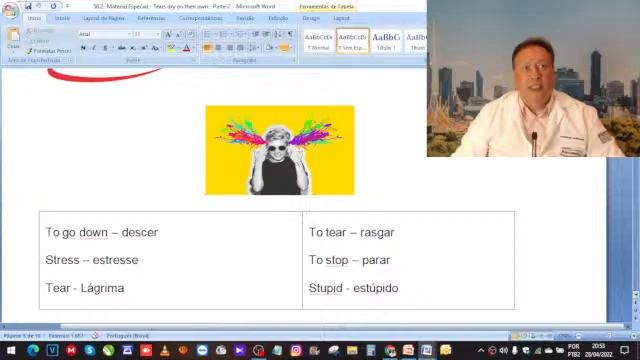Apply bullet list
The width and height of the screenshot is (640, 360).
pyautogui.click(x=208, y=34)
